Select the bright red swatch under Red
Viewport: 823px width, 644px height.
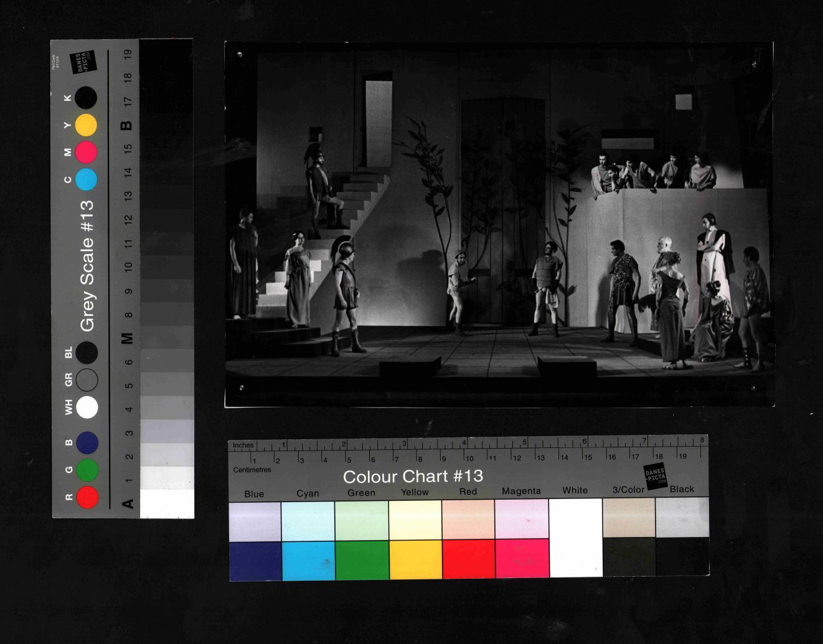click(x=468, y=559)
